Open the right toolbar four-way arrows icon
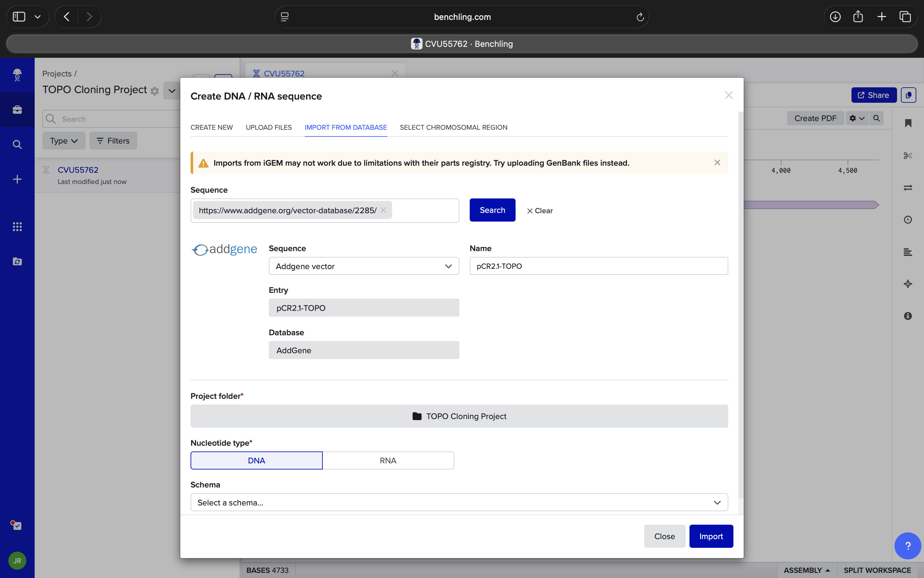The height and width of the screenshot is (578, 924). tap(908, 284)
